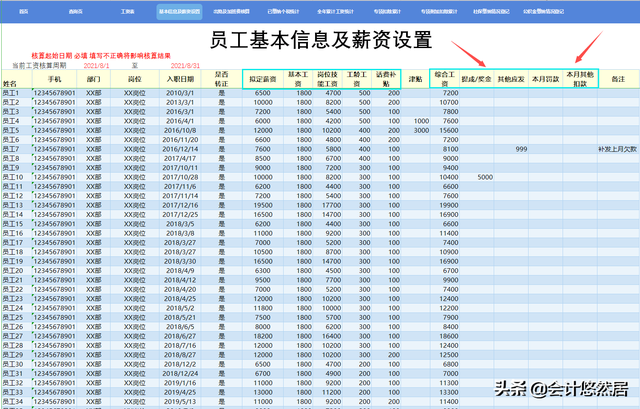Click the name cell 员工5
The image size is (640, 409).
pyautogui.click(x=16, y=130)
